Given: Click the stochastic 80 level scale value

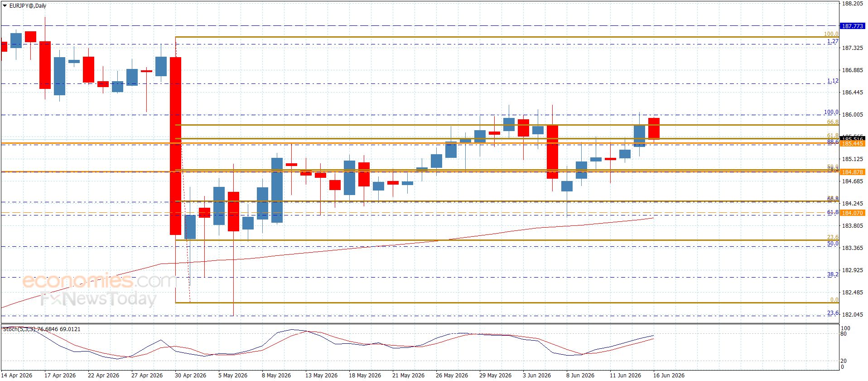Looking at the screenshot, I should [843, 334].
